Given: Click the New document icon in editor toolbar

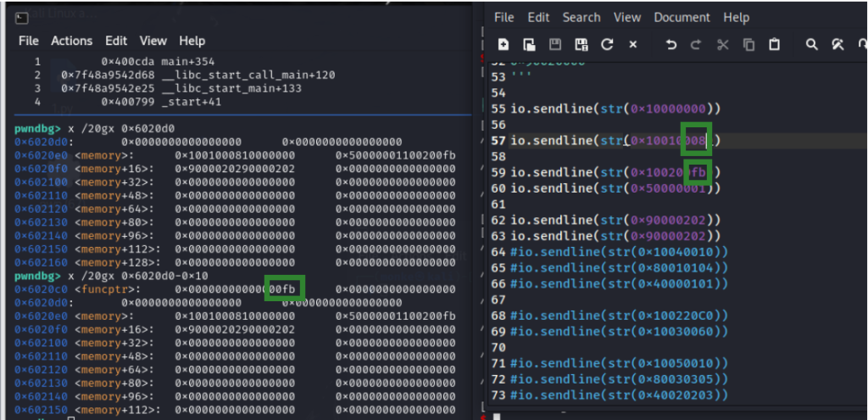Looking at the screenshot, I should 504,45.
